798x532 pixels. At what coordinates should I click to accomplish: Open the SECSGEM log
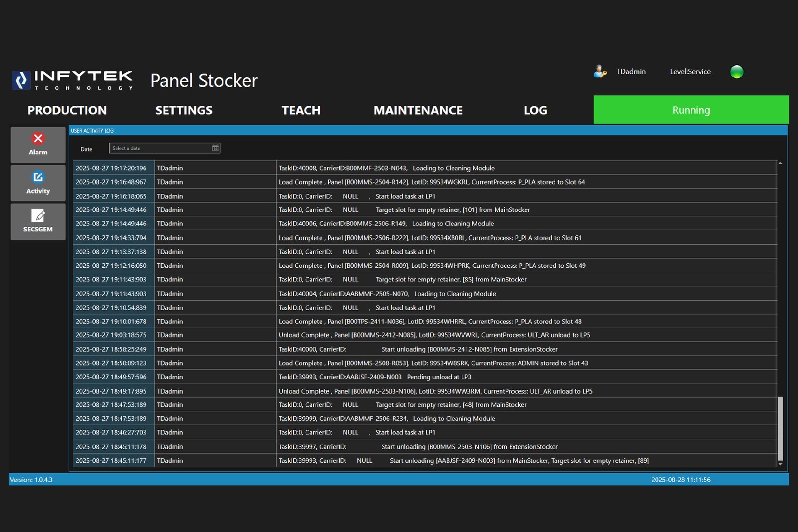point(37,221)
